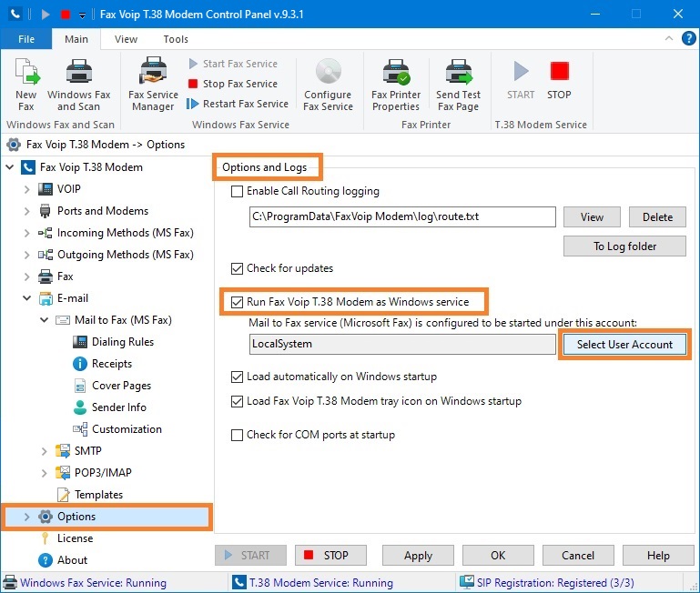Open New Fax in ribbon

click(x=26, y=85)
